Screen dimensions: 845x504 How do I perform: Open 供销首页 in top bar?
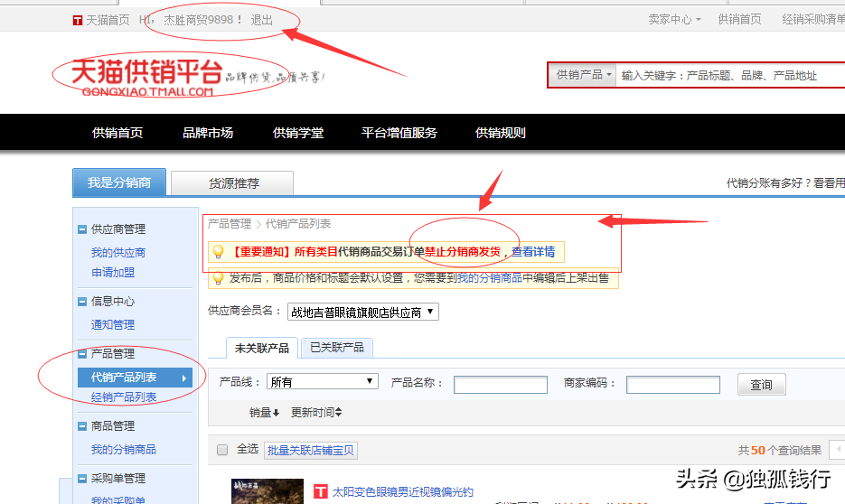(739, 19)
